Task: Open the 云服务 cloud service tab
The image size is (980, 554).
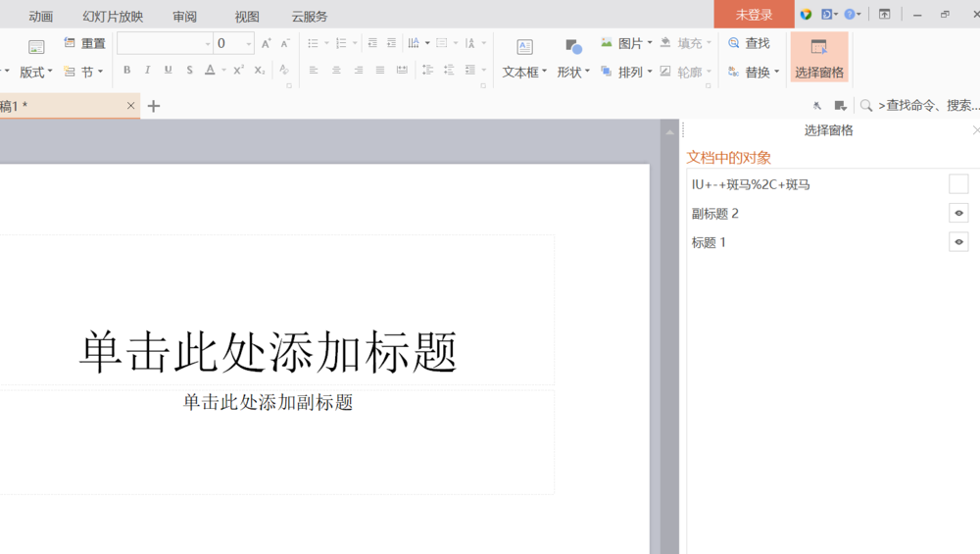Action: [310, 17]
